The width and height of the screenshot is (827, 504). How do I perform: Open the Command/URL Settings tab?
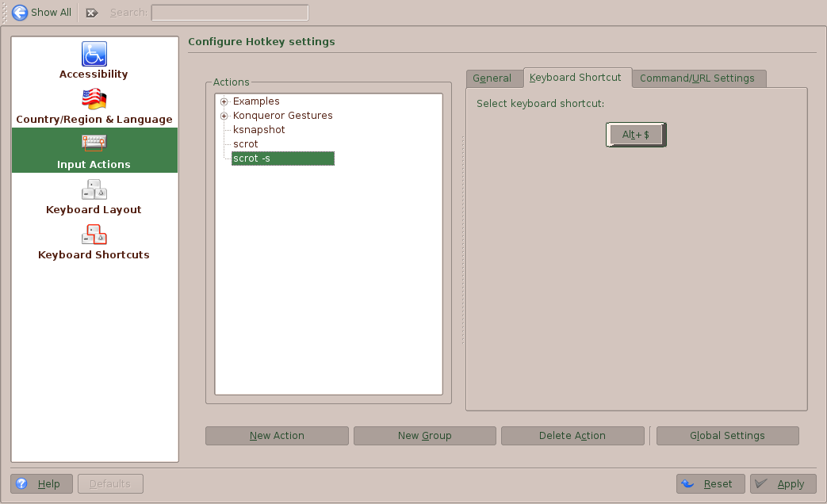pyautogui.click(x=696, y=78)
